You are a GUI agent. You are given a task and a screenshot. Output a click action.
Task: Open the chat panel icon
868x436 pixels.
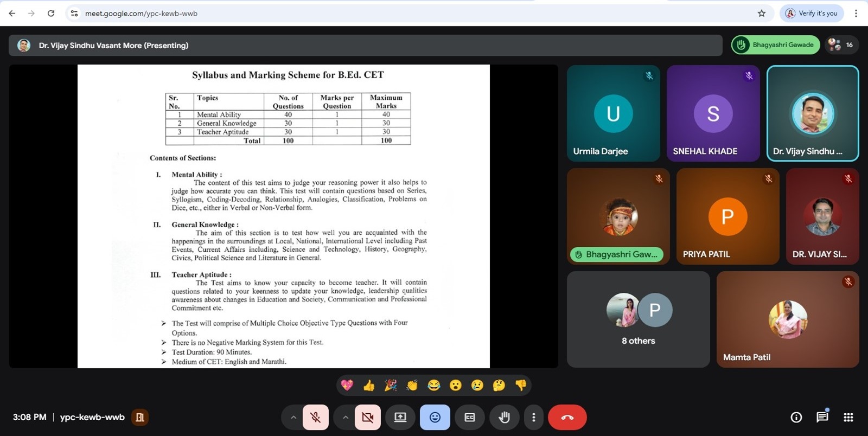point(822,417)
